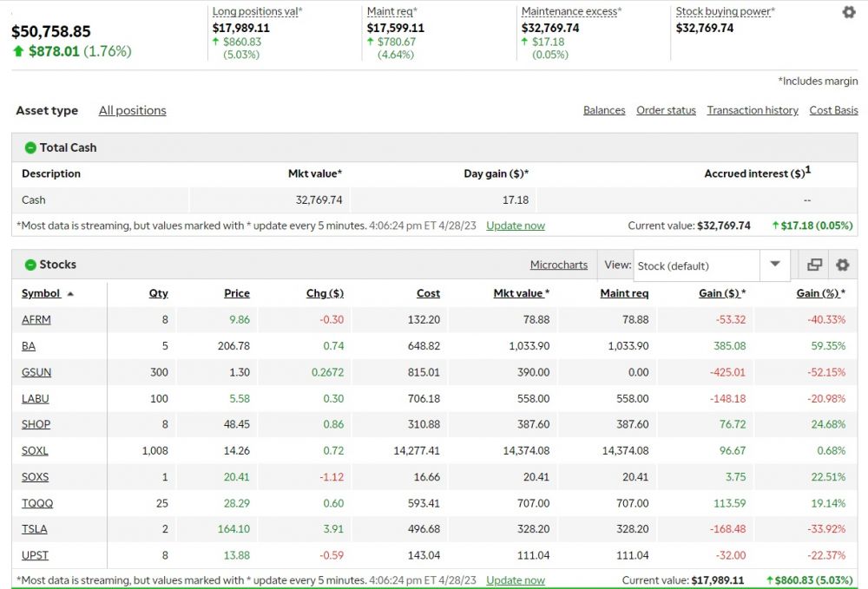This screenshot has height=589, width=868.
Task: Select the All positions link
Action: [132, 111]
